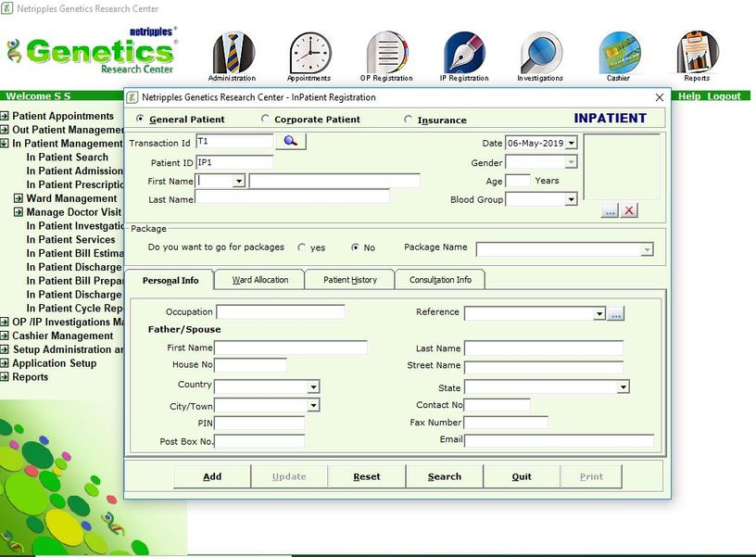Image resolution: width=756 pixels, height=557 pixels.
Task: Open In Patient Services in sidebar
Action: [70, 240]
